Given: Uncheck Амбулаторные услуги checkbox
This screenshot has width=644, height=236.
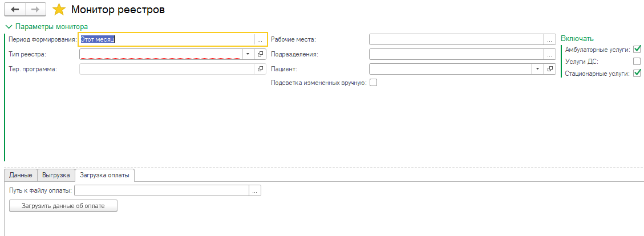Looking at the screenshot, I should [x=637, y=50].
